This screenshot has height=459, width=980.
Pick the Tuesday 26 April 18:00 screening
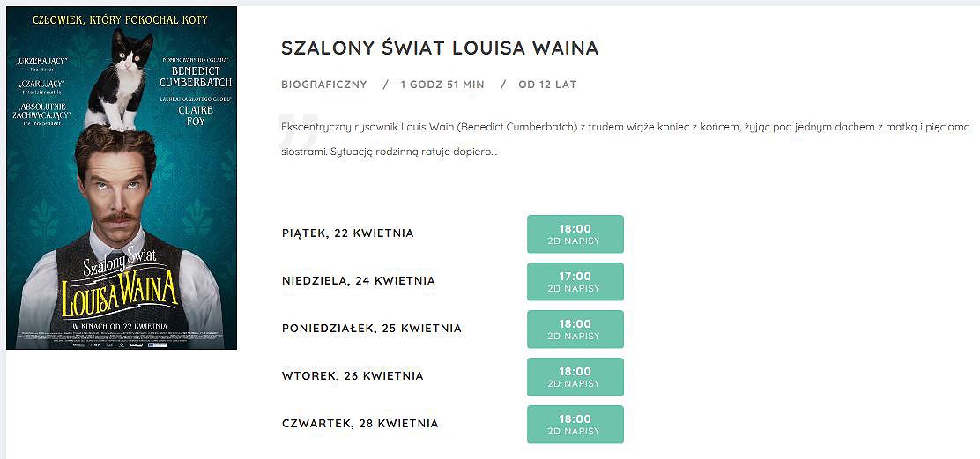[x=575, y=376]
